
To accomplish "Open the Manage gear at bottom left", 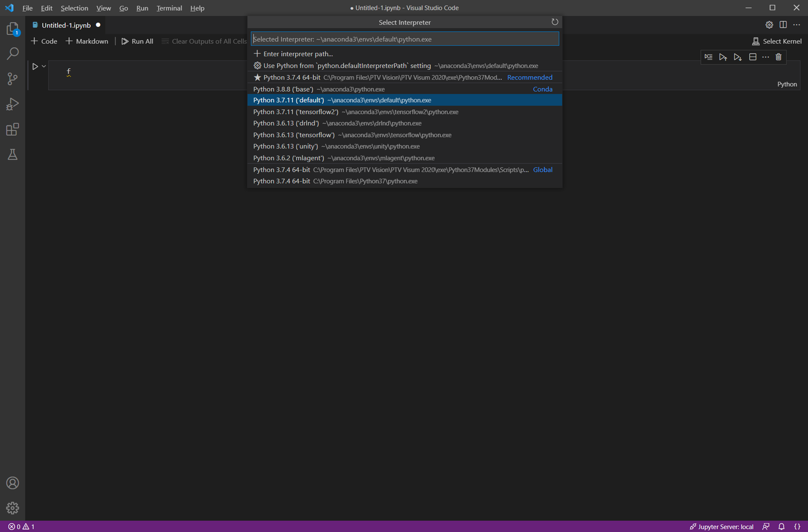I will (13, 508).
